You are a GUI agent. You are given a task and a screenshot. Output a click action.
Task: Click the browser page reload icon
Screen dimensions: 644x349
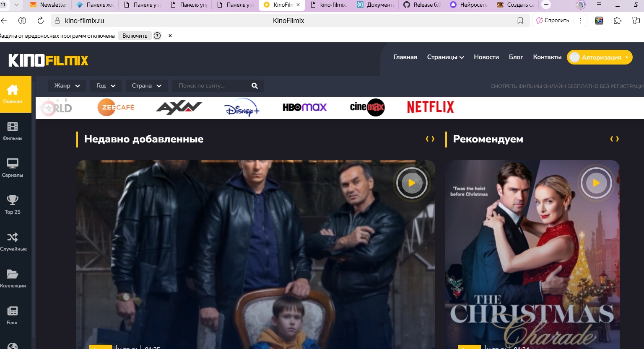coord(41,21)
